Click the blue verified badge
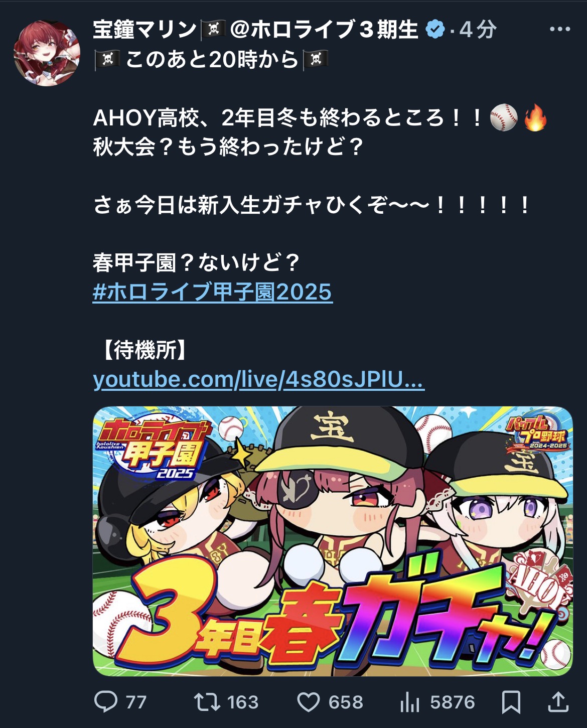587x728 pixels. pyautogui.click(x=435, y=30)
